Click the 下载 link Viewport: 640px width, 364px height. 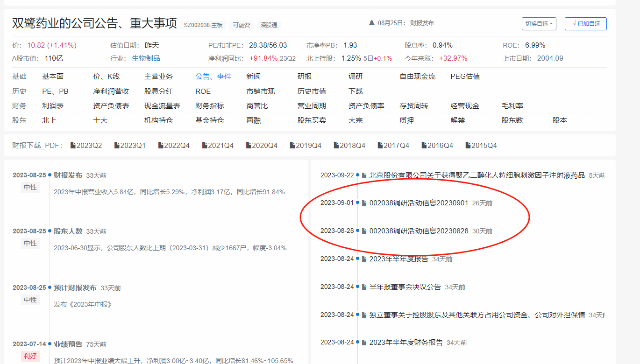click(x=356, y=91)
